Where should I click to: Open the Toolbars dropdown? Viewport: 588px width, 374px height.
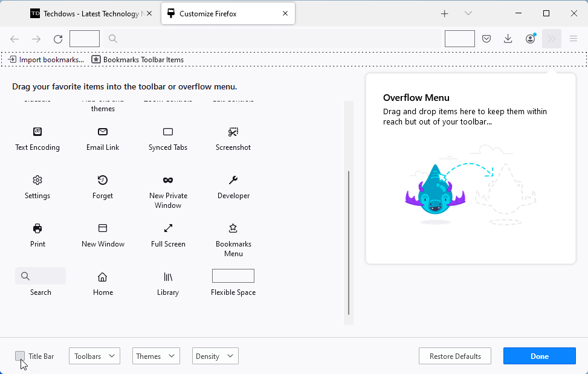[x=94, y=356]
